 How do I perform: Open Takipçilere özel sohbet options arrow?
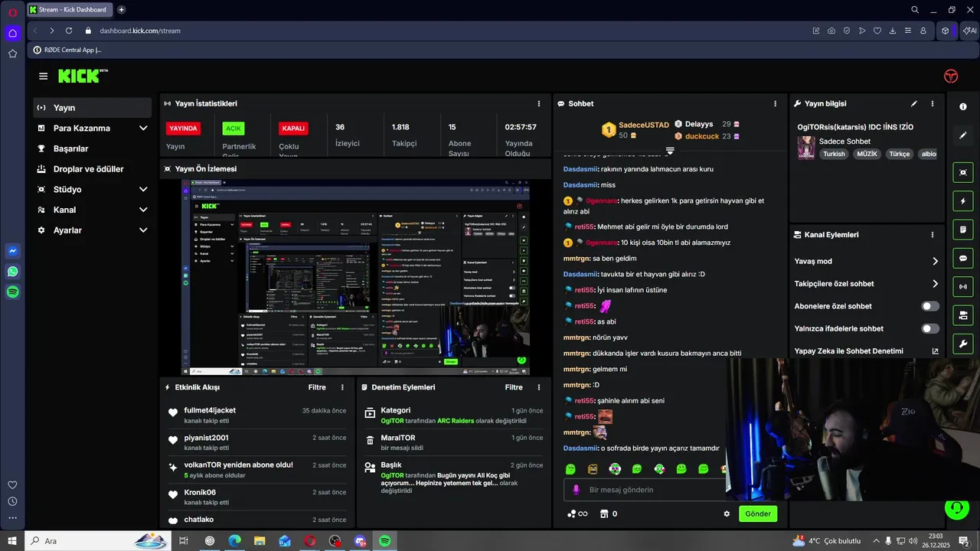(x=935, y=284)
